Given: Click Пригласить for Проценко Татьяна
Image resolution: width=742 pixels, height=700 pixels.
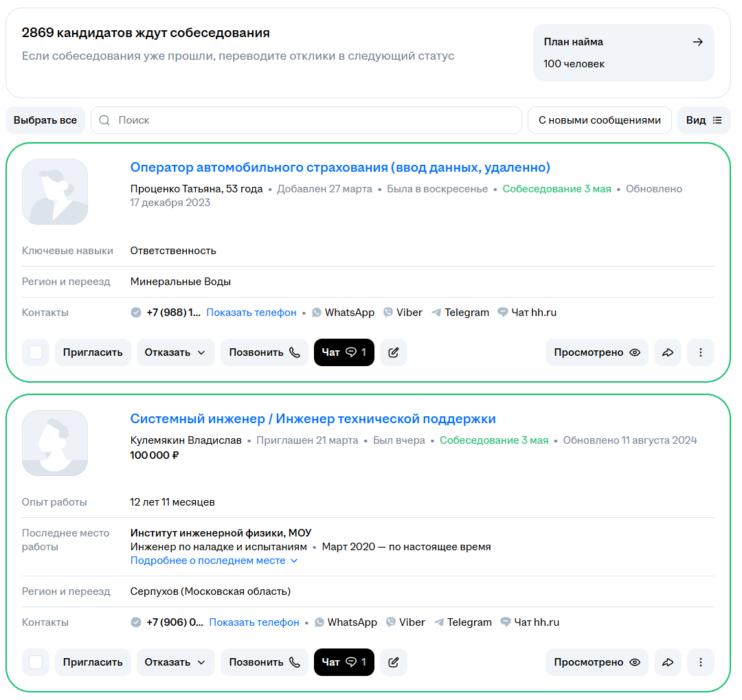Looking at the screenshot, I should (93, 352).
